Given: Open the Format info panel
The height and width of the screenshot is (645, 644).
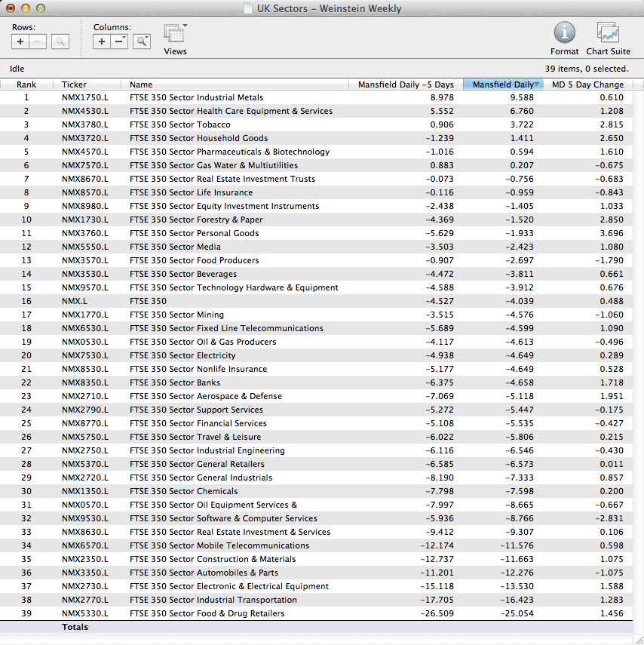Looking at the screenshot, I should pyautogui.click(x=564, y=33).
